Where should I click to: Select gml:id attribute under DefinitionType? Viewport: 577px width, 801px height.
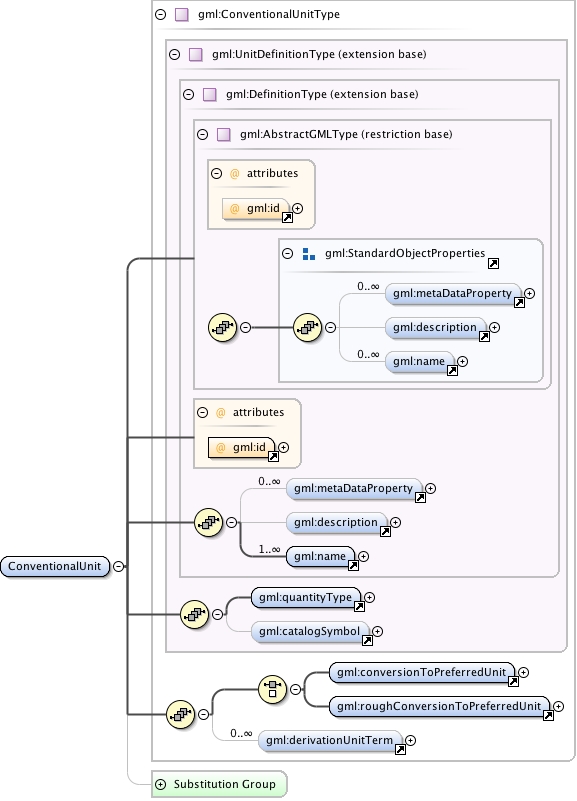242,447
